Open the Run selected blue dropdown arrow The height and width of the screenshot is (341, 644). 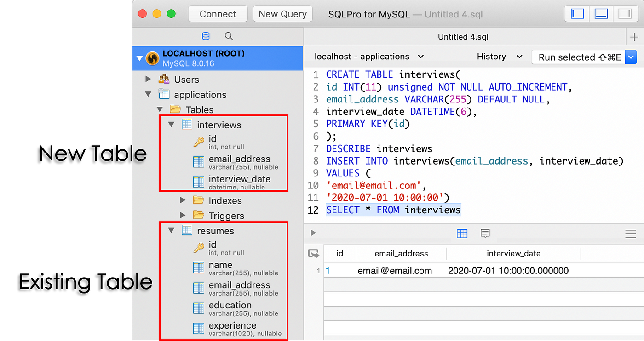click(x=632, y=57)
